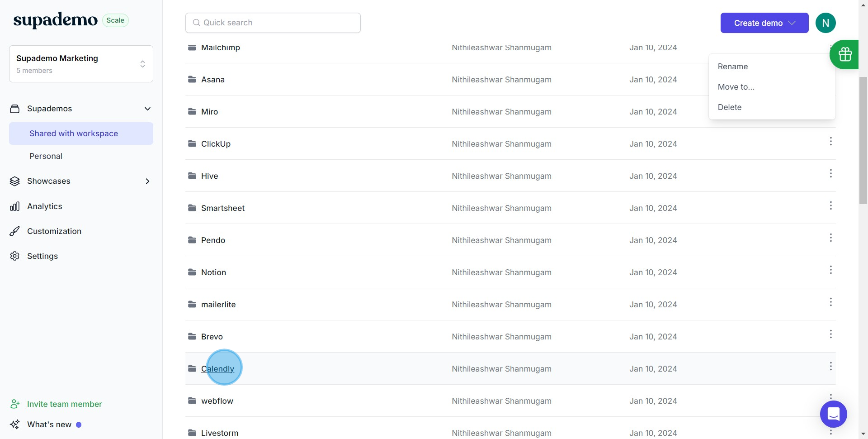Click the webflow folder icon
Screen dimensions: 868x439
(192, 401)
